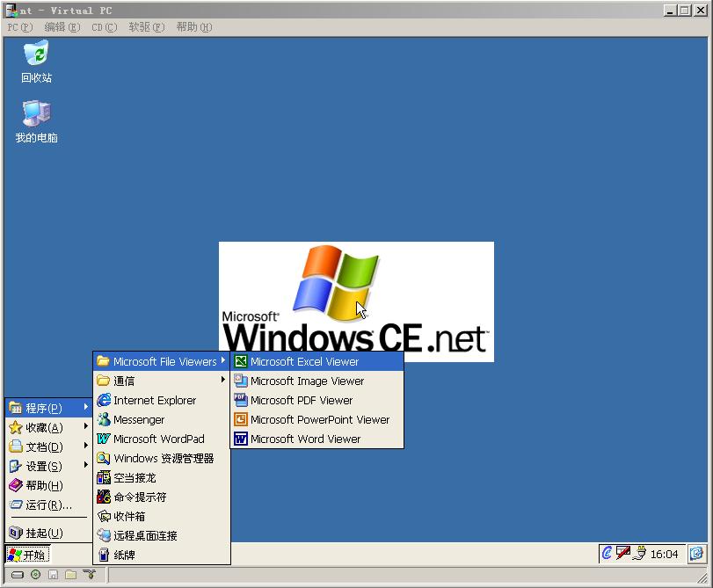Choose 运行(R)... from Start menu

[48, 505]
